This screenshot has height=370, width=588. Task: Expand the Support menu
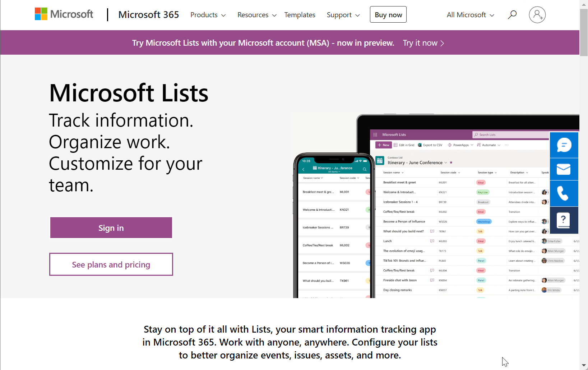point(343,15)
